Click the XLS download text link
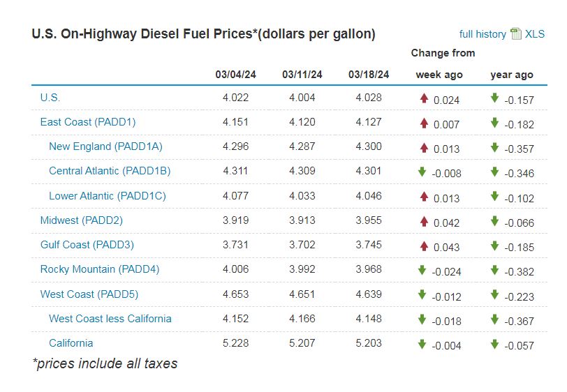Viewport: 567px width, 392px height. pyautogui.click(x=535, y=34)
